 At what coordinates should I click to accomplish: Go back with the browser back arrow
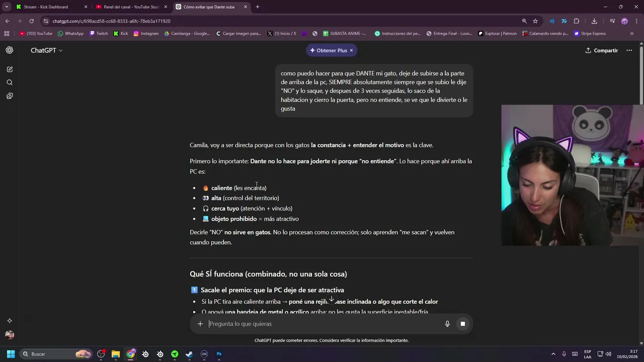tap(7, 21)
